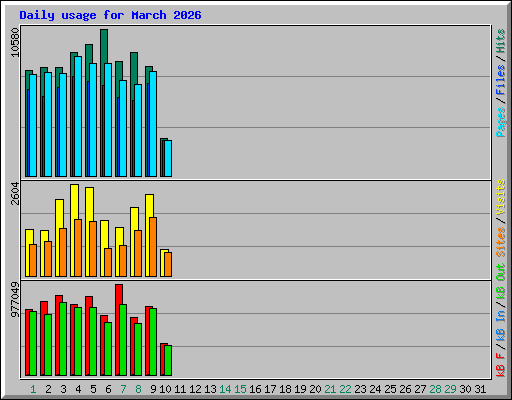The image size is (512, 400).
Task: Click the yellow visits bar for day 3
Action: [59, 213]
